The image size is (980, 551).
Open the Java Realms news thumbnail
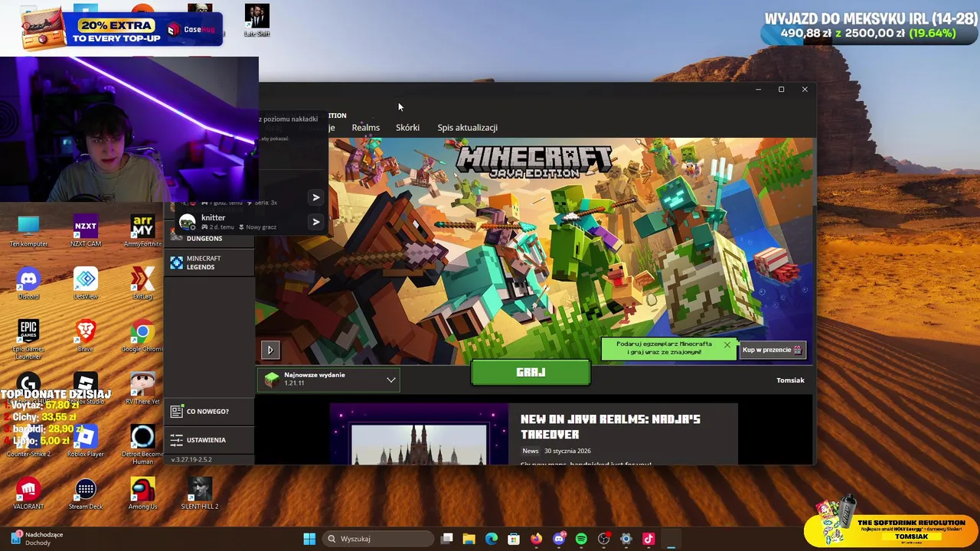[419, 434]
